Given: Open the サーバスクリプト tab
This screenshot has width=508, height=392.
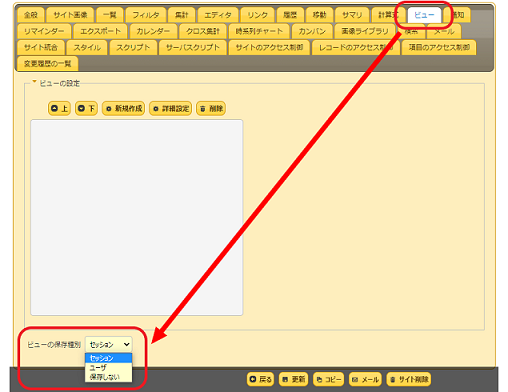Looking at the screenshot, I should coord(193,47).
